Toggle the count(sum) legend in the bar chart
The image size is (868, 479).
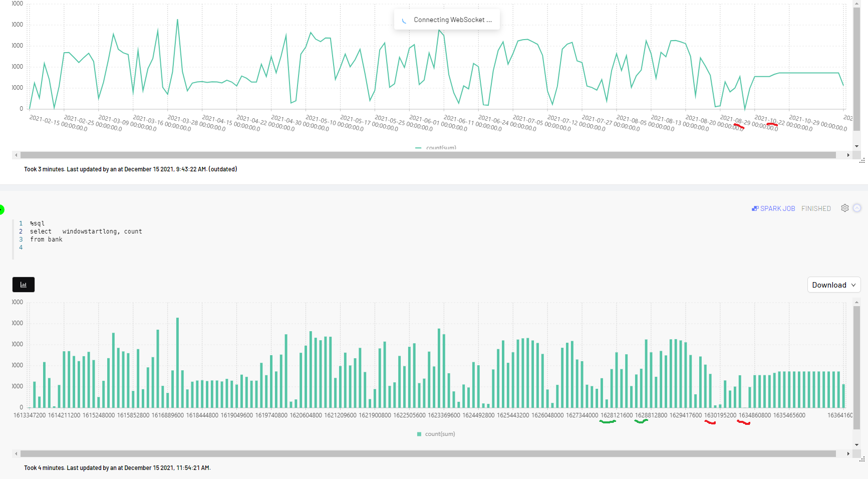pyautogui.click(x=436, y=434)
